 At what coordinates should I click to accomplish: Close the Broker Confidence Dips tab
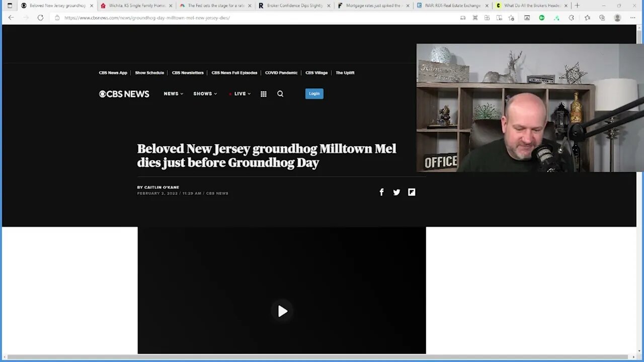pyautogui.click(x=329, y=6)
